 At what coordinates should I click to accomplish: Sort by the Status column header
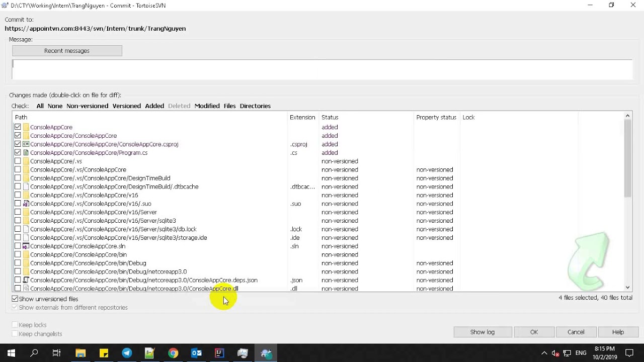coord(366,117)
